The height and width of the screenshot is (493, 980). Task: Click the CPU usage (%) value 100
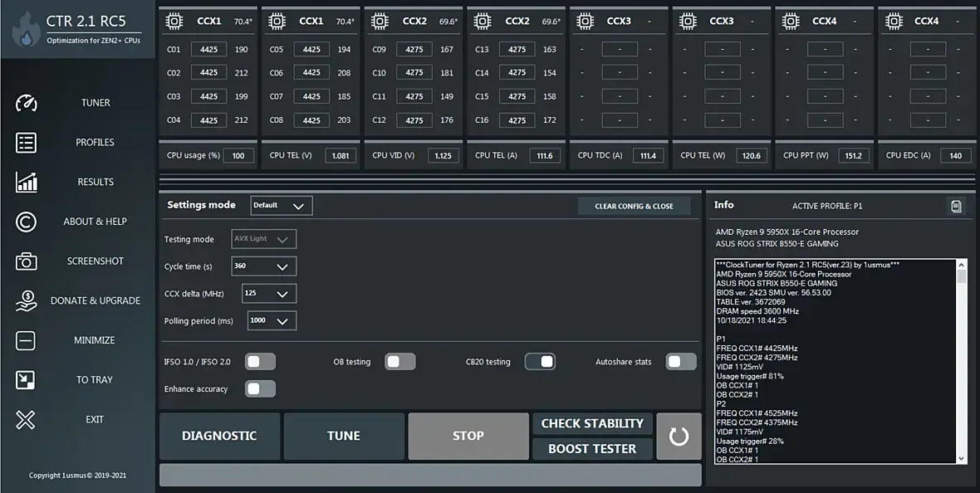pos(238,155)
